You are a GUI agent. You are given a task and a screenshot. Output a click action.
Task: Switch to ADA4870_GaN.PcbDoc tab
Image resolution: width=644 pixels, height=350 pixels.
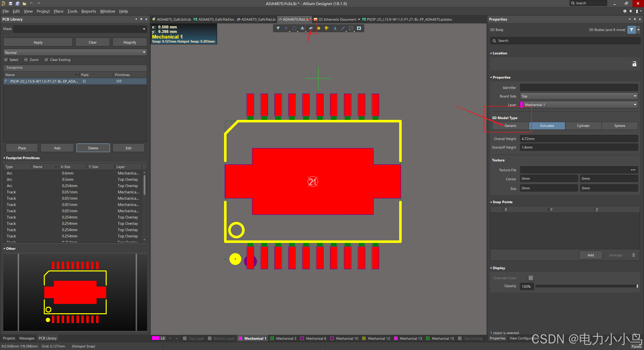click(214, 19)
